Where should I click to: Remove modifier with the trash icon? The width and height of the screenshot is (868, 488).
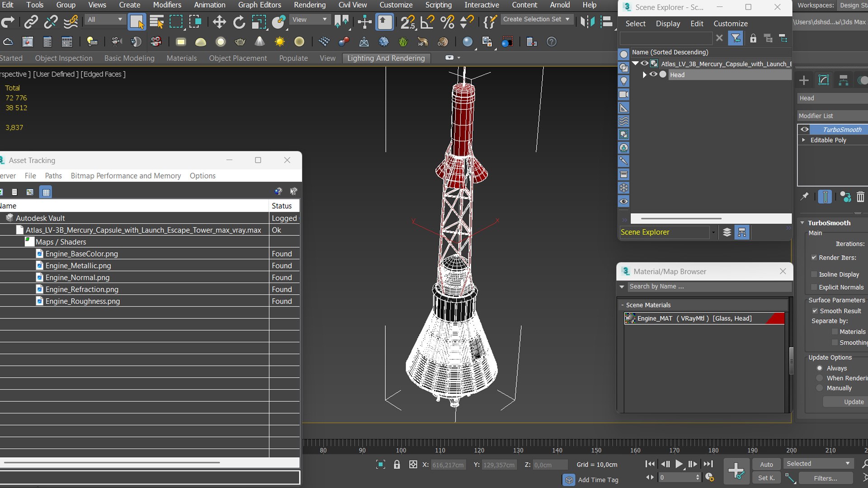coord(860,197)
